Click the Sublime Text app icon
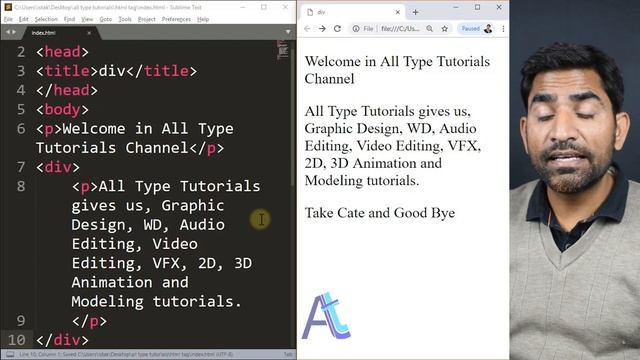Image resolution: width=640 pixels, height=360 pixels. (x=8, y=7)
